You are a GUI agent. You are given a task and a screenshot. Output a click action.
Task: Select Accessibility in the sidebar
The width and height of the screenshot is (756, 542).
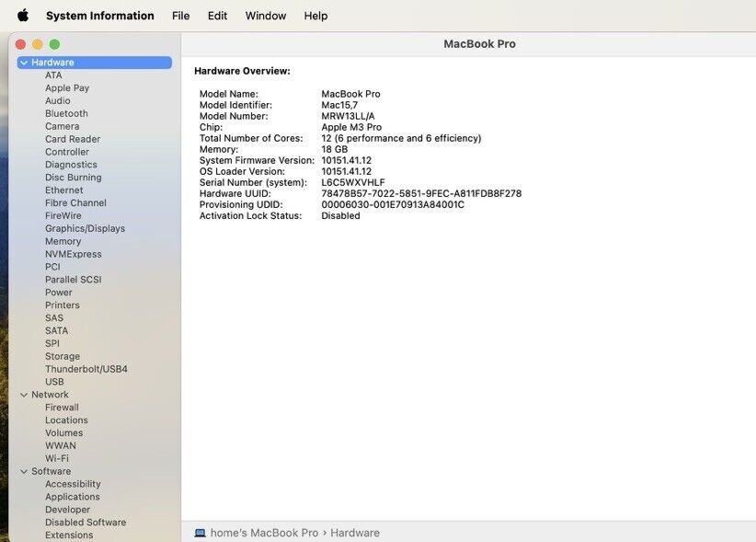tap(73, 484)
